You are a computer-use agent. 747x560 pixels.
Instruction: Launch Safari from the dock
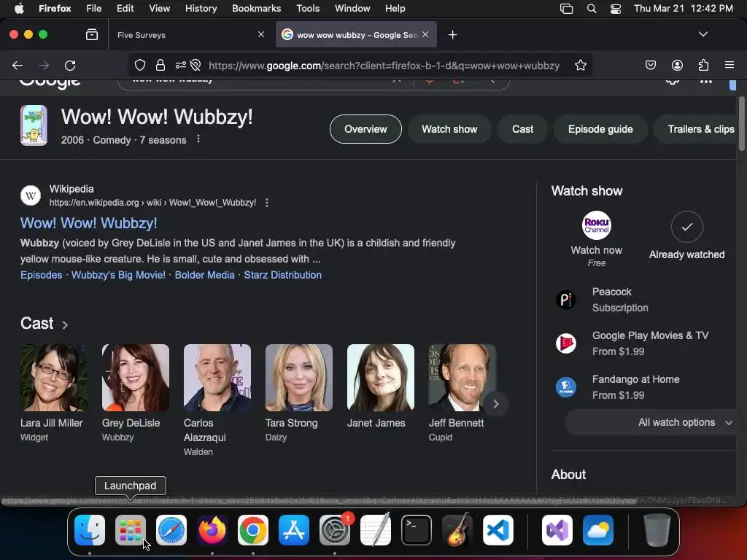[x=171, y=530]
